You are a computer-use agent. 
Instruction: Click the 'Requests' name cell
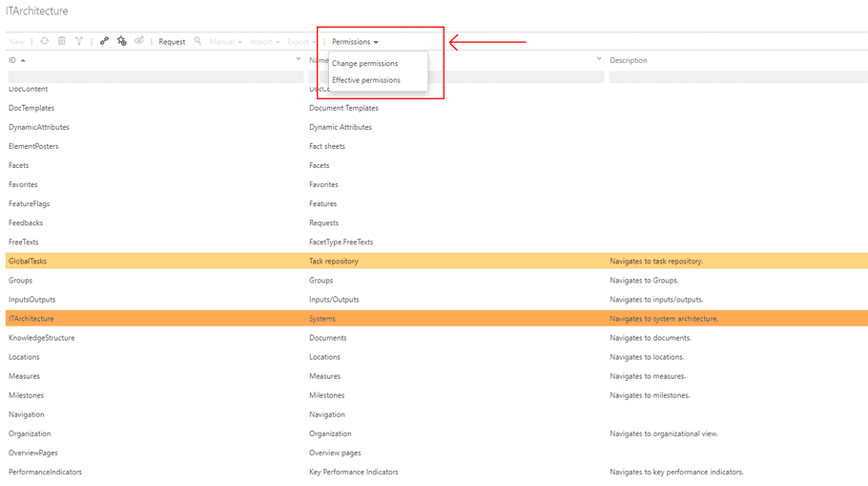click(x=324, y=222)
